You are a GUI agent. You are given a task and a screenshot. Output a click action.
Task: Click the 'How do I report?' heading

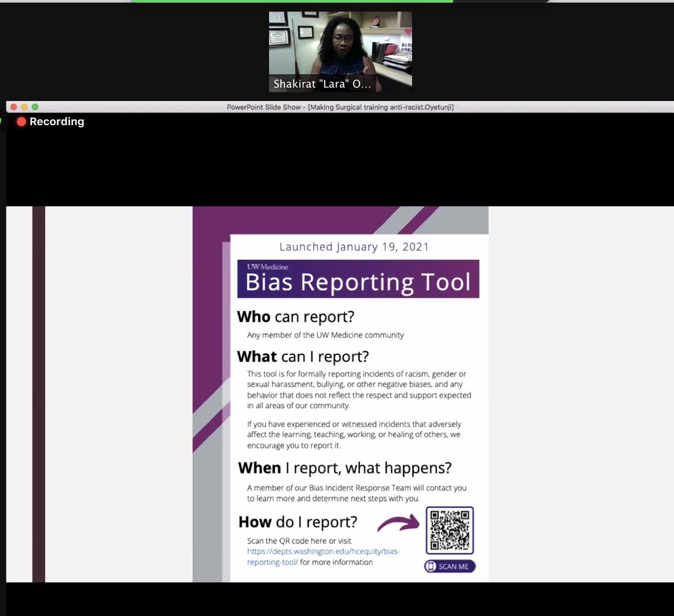(x=298, y=522)
